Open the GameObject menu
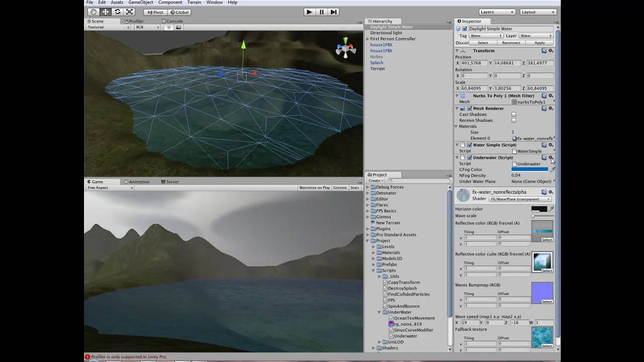The height and width of the screenshot is (362, 644). 141,2
